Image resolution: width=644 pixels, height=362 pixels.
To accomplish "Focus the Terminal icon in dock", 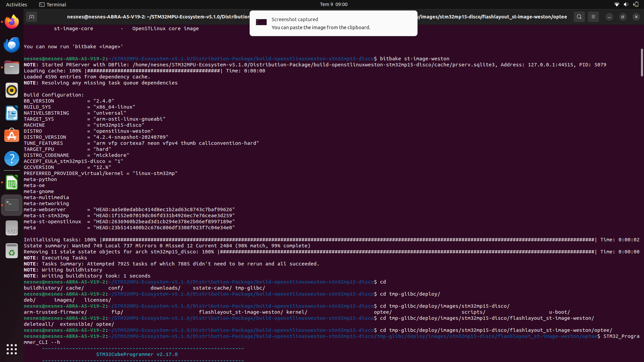I will (12, 205).
